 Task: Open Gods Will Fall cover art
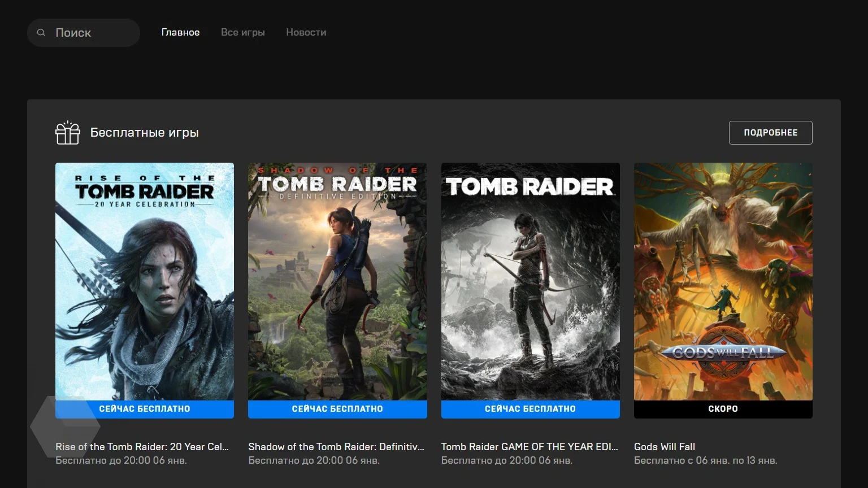click(723, 282)
